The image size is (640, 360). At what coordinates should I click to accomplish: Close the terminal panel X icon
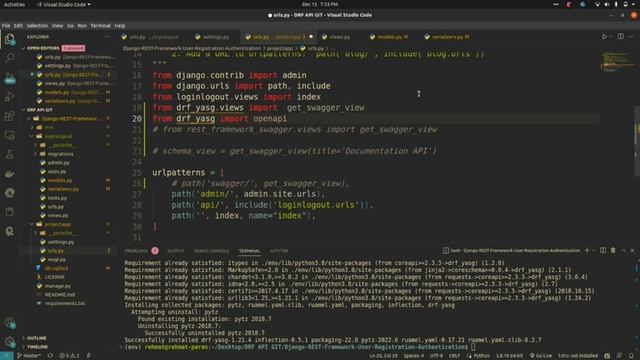click(632, 251)
